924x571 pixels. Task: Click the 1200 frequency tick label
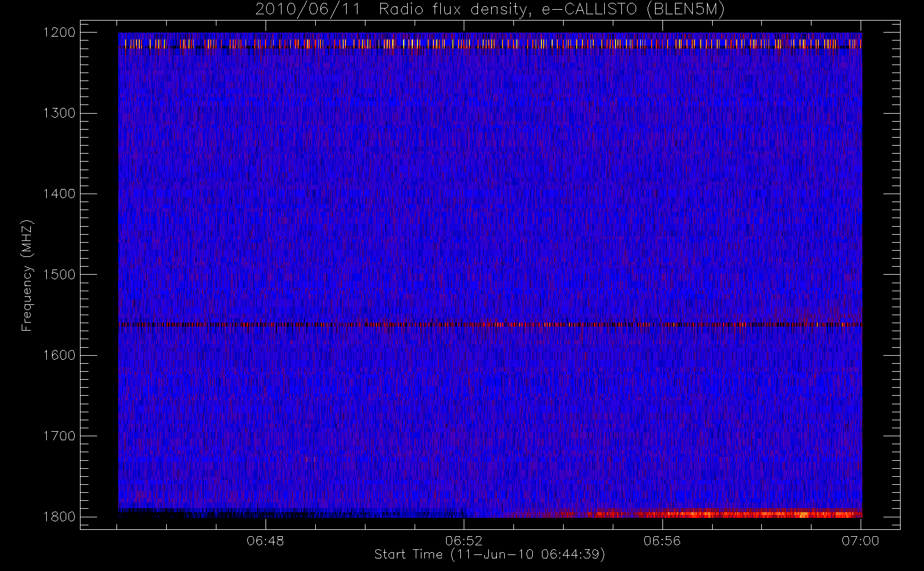[x=59, y=33]
